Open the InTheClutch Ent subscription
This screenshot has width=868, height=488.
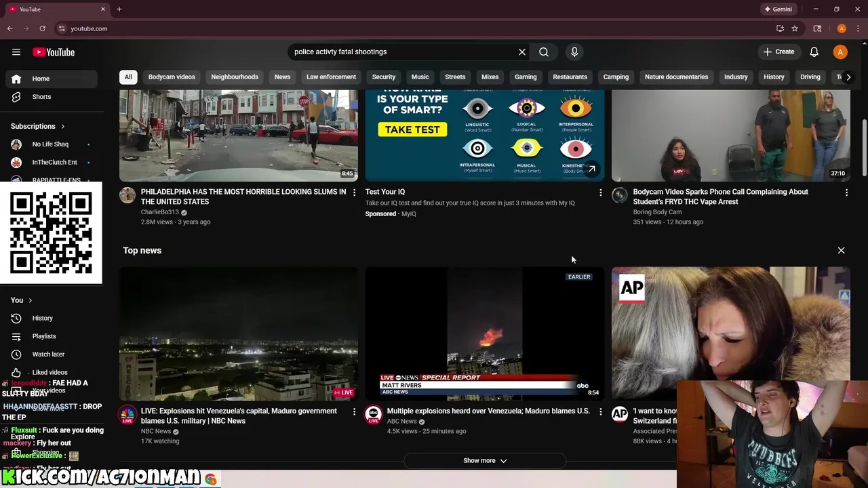click(x=52, y=163)
